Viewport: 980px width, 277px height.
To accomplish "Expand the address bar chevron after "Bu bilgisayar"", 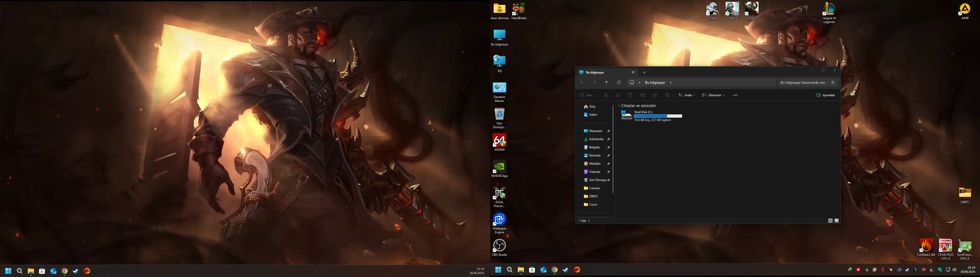I will tap(671, 82).
